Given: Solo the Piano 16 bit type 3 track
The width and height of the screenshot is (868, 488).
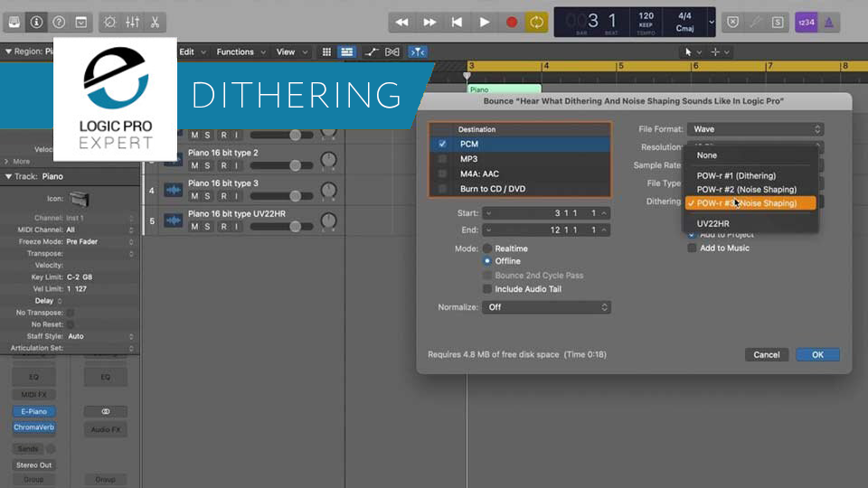Looking at the screenshot, I should [x=208, y=196].
